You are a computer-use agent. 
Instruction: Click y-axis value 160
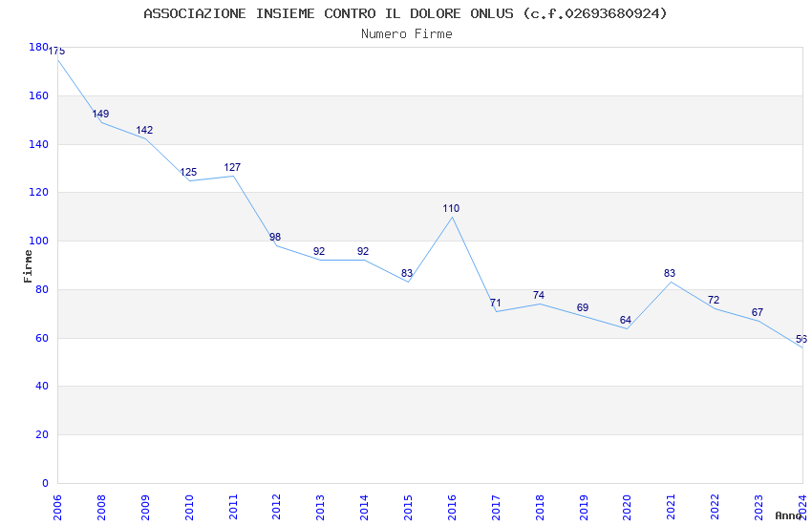point(38,95)
